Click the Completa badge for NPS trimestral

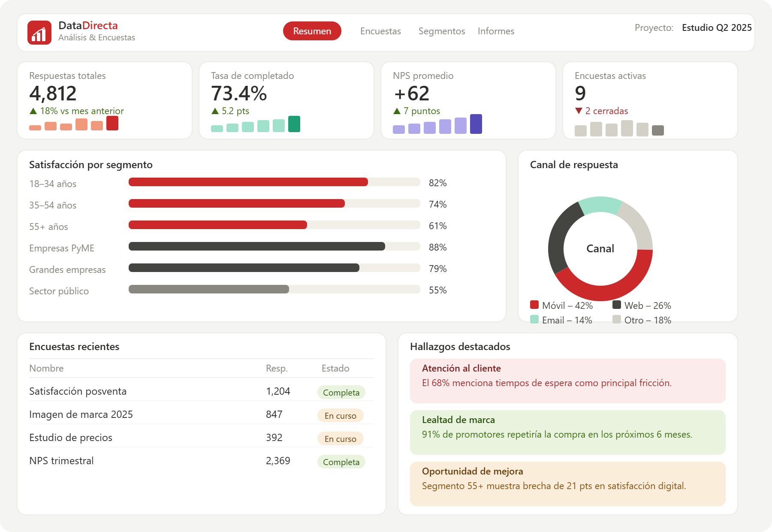(341, 462)
